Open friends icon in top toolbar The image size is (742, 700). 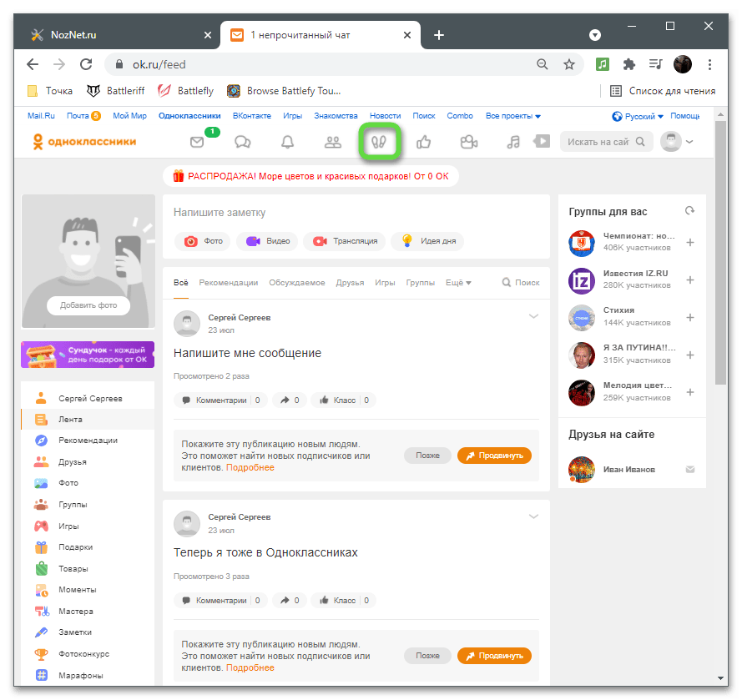coord(333,142)
